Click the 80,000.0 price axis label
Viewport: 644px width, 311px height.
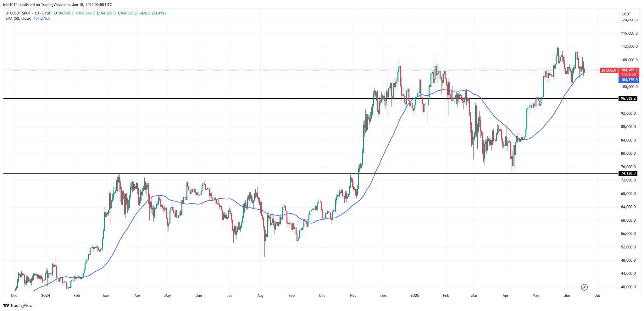[x=628, y=153]
